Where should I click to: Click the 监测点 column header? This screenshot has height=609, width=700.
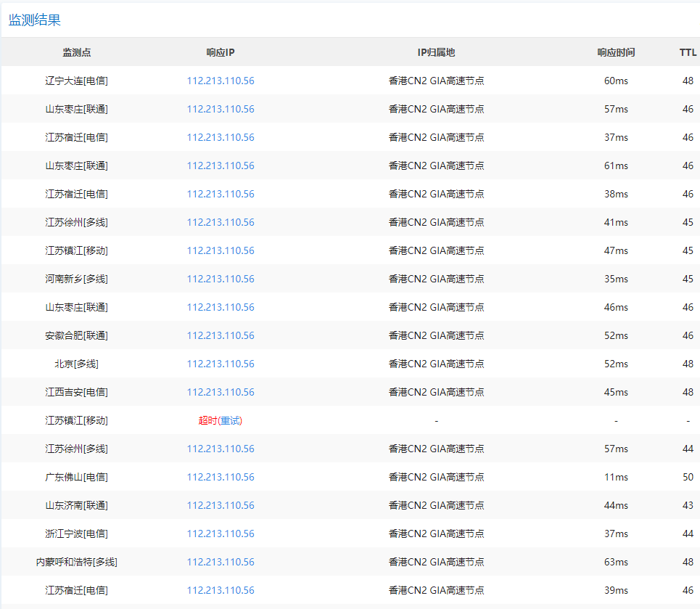pyautogui.click(x=77, y=52)
